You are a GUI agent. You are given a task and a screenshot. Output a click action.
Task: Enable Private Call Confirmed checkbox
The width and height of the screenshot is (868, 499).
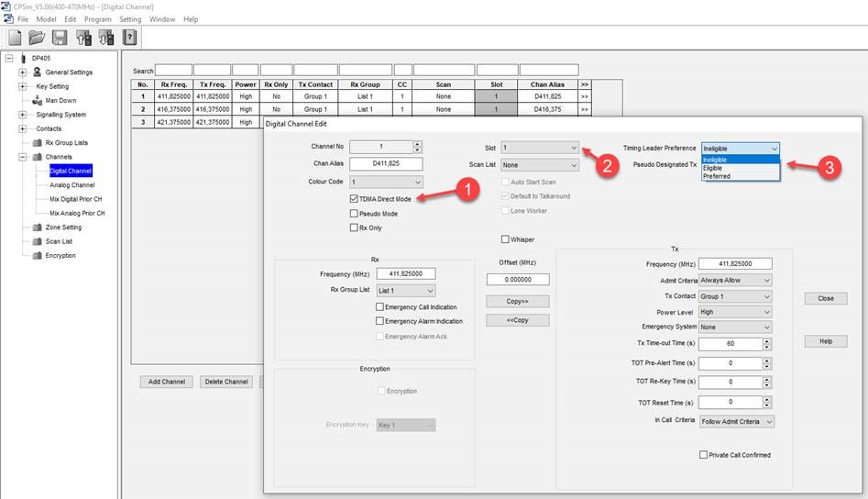703,455
